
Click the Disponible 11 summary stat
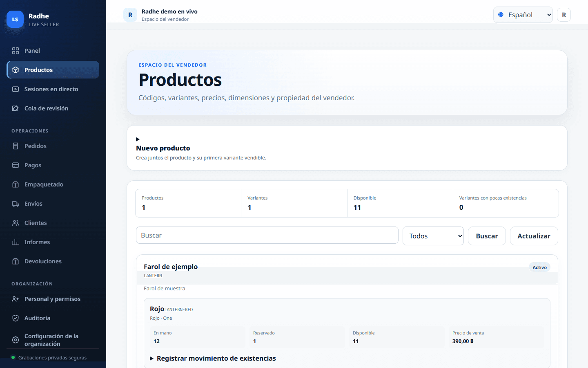click(400, 203)
